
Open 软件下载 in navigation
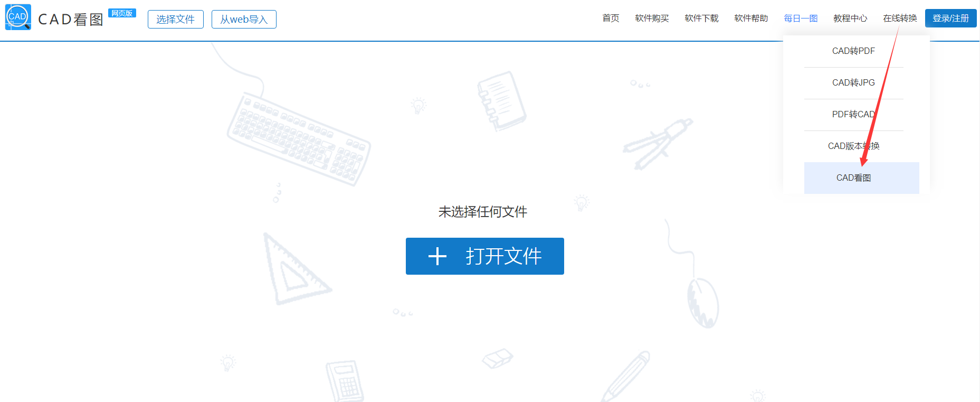pyautogui.click(x=701, y=18)
